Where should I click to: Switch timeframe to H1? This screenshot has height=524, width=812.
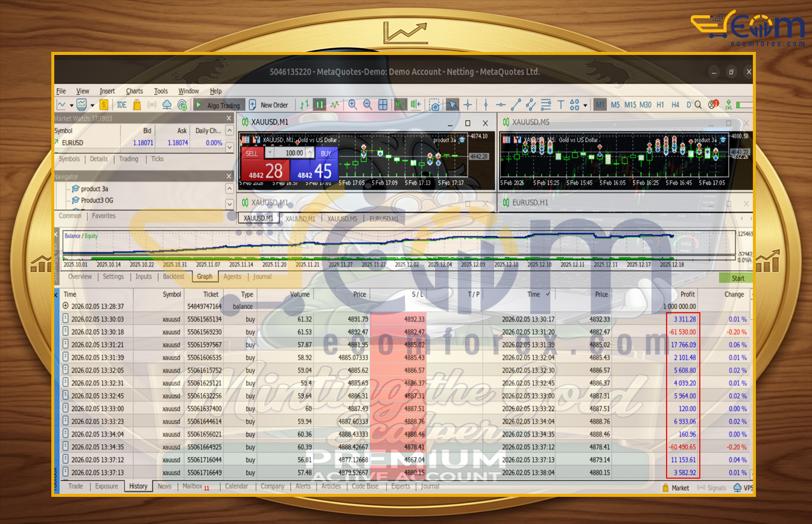tap(660, 104)
